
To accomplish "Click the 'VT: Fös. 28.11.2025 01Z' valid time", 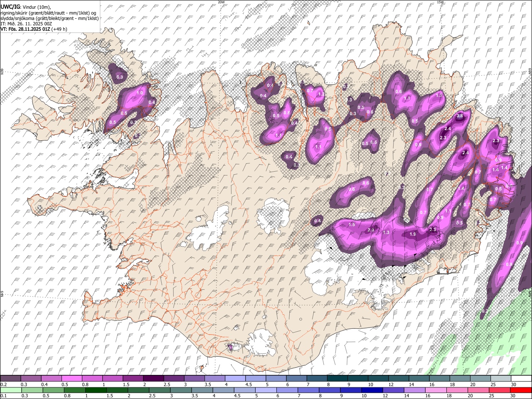I will 25,29.
